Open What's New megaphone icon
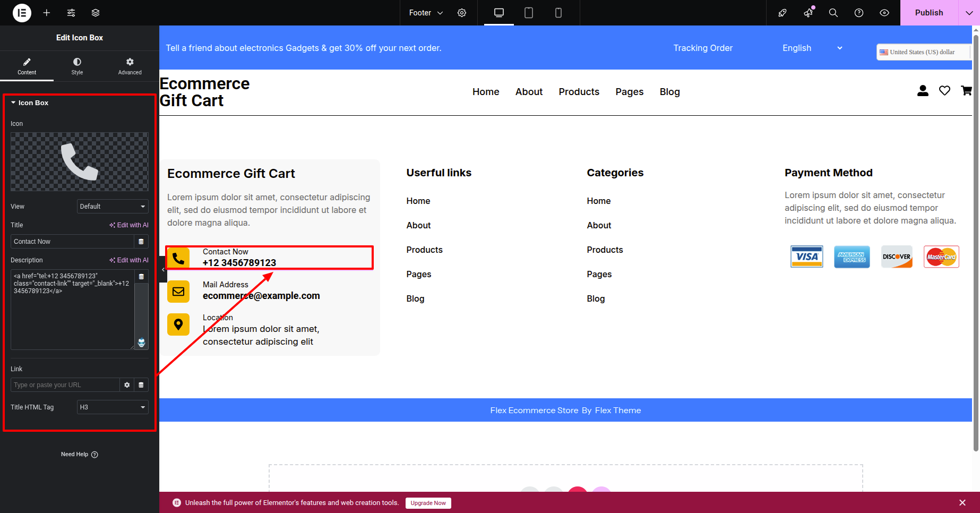 808,13
